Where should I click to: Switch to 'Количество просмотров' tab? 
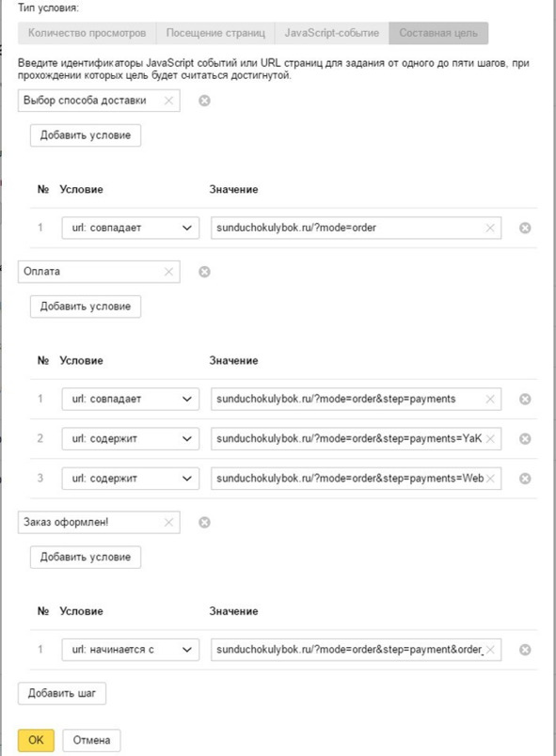tap(87, 33)
